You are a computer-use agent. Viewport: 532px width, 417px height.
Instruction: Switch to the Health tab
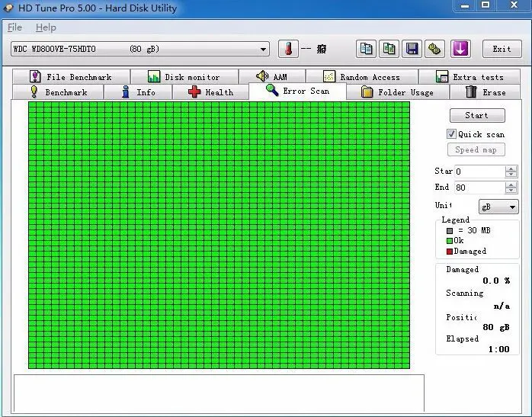[211, 92]
